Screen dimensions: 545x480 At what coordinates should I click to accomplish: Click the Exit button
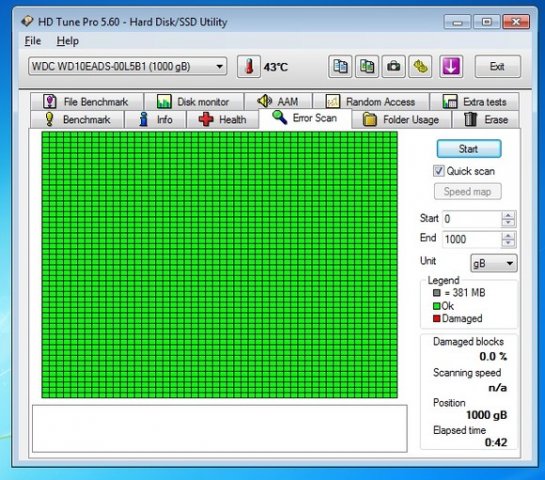497,66
